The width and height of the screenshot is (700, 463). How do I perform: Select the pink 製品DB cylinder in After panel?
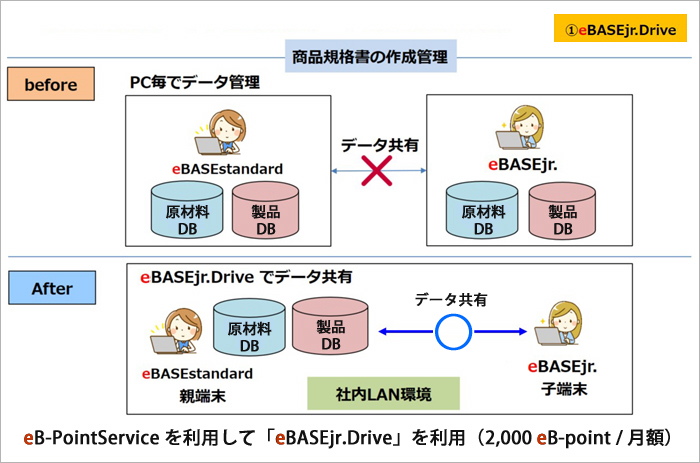pyautogui.click(x=330, y=327)
